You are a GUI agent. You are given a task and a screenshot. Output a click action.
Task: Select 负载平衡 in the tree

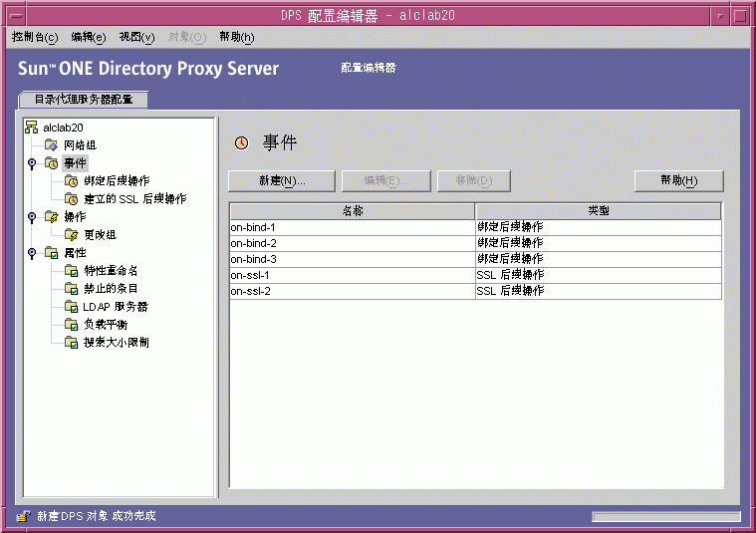click(106, 325)
